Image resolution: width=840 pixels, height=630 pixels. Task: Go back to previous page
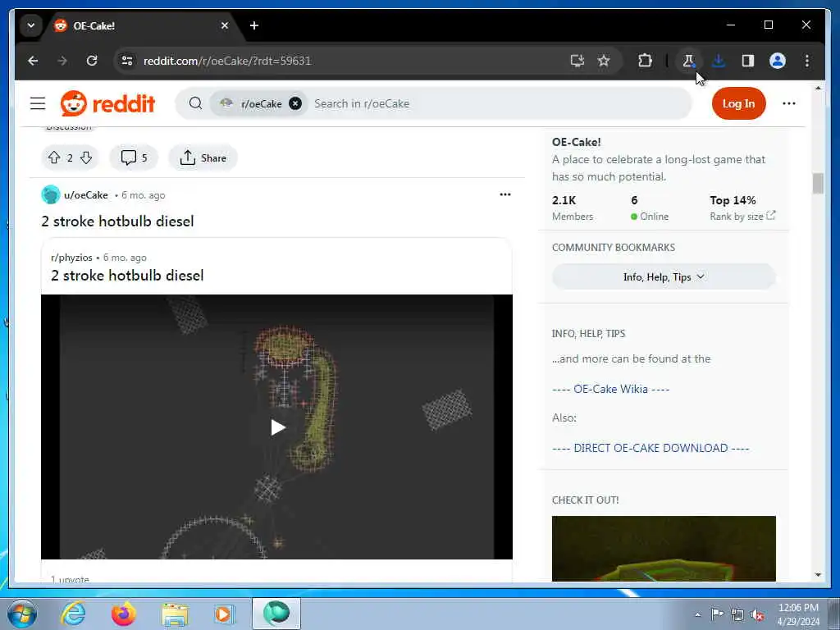point(33,61)
